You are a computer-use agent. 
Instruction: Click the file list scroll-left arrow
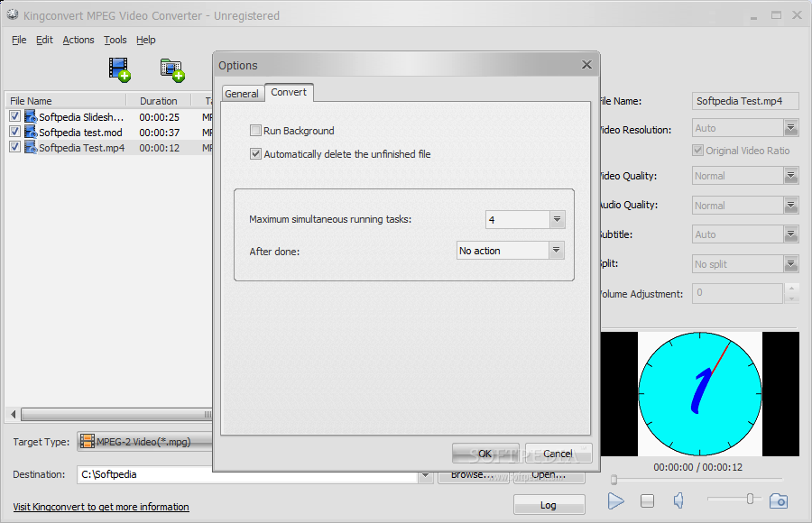pyautogui.click(x=13, y=414)
